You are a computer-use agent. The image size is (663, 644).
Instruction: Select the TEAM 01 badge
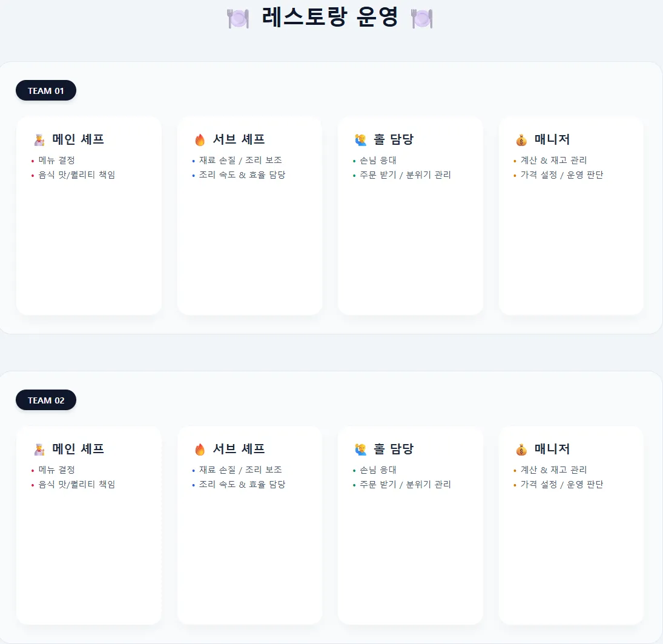46,91
